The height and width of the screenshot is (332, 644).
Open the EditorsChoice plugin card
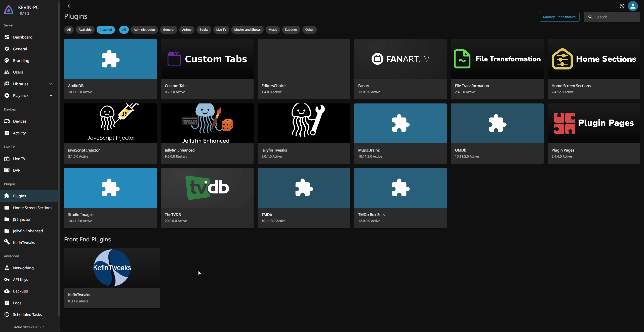tap(304, 69)
